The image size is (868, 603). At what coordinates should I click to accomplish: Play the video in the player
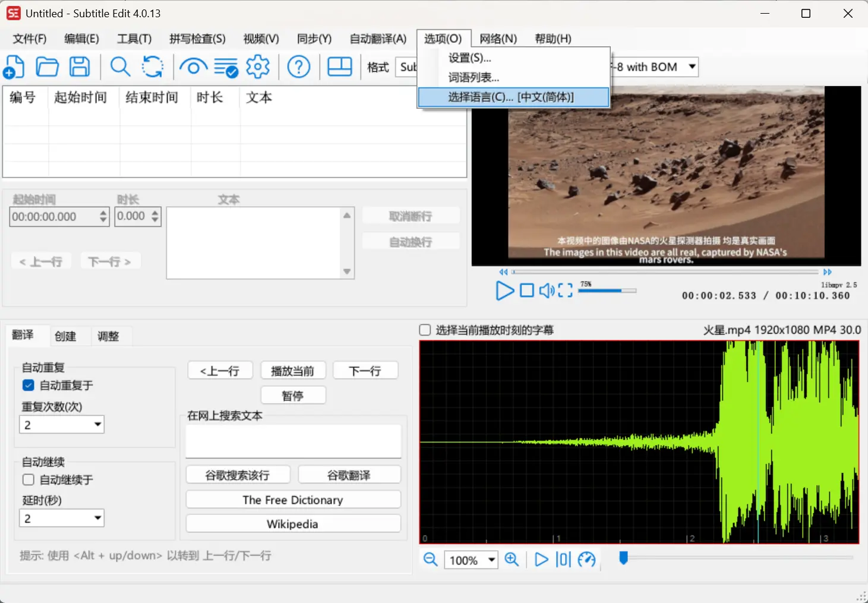[x=504, y=291]
